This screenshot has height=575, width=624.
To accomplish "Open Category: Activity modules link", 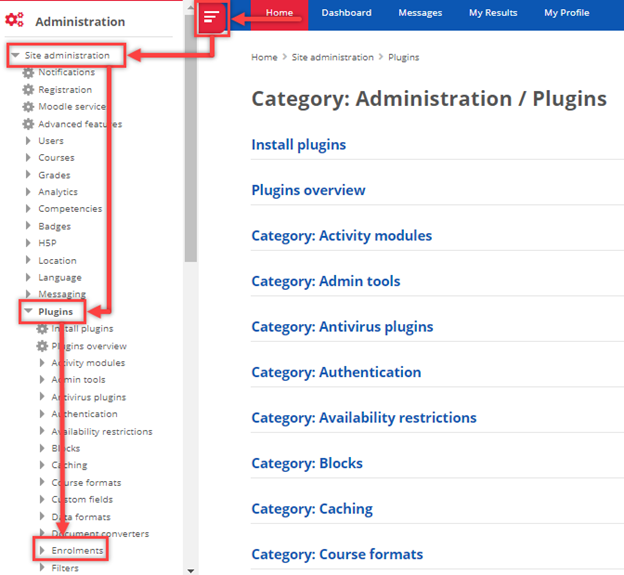I will click(342, 236).
